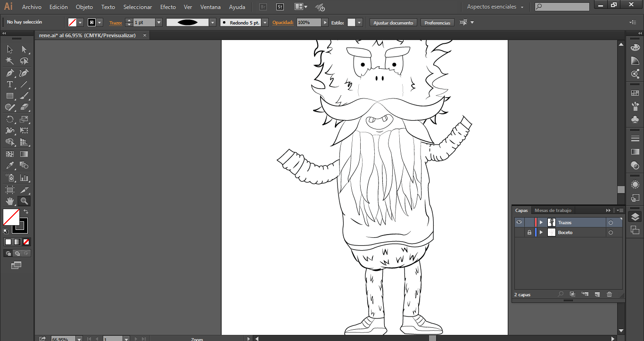This screenshot has width=644, height=341.
Task: Click the Opacidad value field
Action: coord(309,23)
